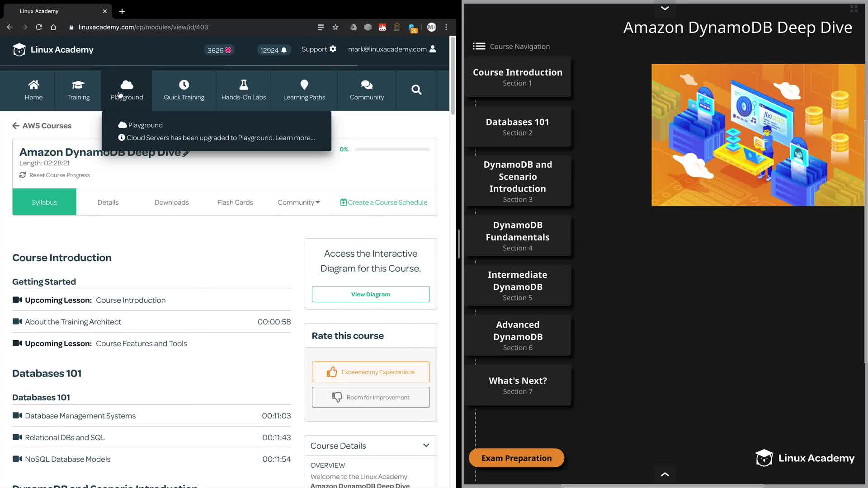Bookmark page with the star icon
Image resolution: width=868 pixels, height=488 pixels.
335,27
